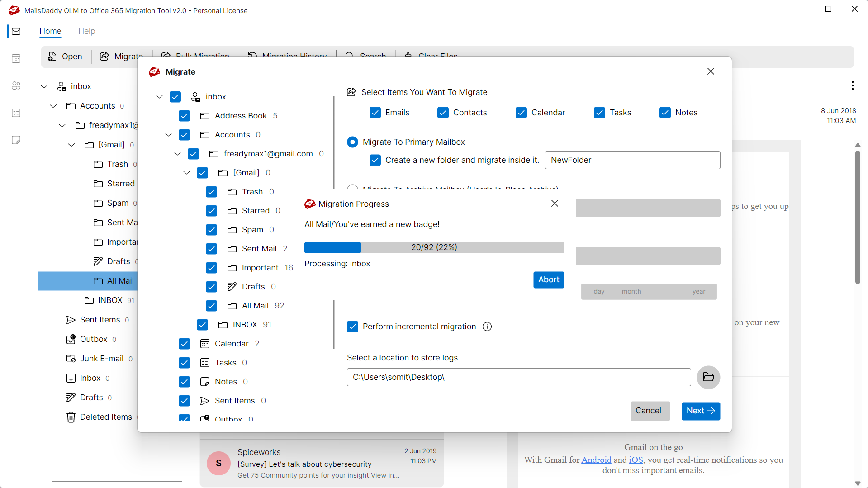
Task: Open the calendar view sidebar icon
Action: click(16, 58)
